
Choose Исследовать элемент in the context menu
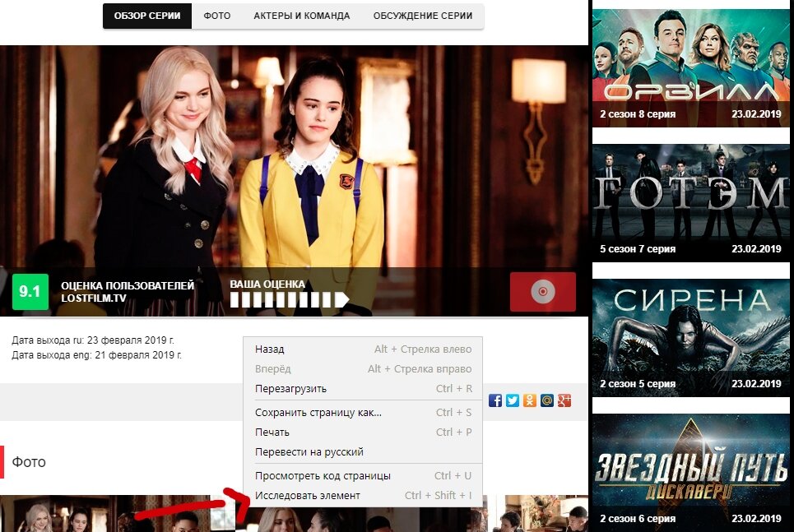pos(363,495)
